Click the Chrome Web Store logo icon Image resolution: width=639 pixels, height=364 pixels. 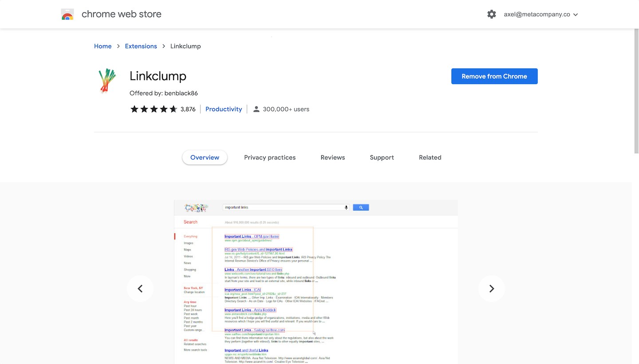click(x=67, y=15)
